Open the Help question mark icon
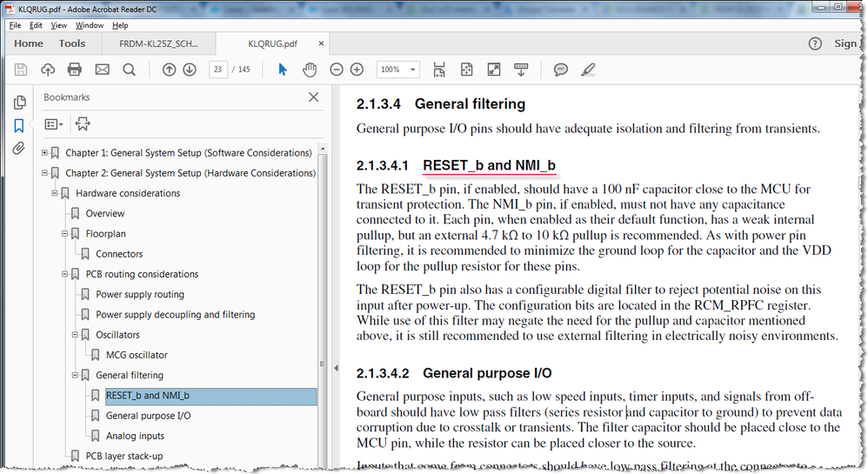868x474 pixels. (815, 43)
